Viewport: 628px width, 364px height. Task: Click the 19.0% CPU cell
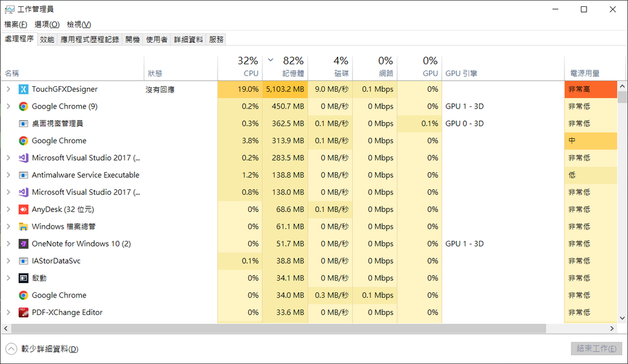tap(240, 89)
